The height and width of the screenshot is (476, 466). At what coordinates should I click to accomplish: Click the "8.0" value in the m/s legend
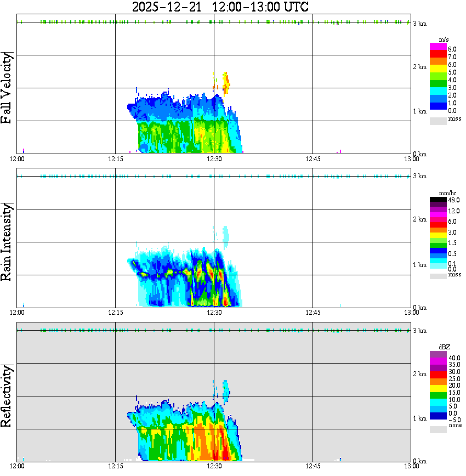point(452,49)
